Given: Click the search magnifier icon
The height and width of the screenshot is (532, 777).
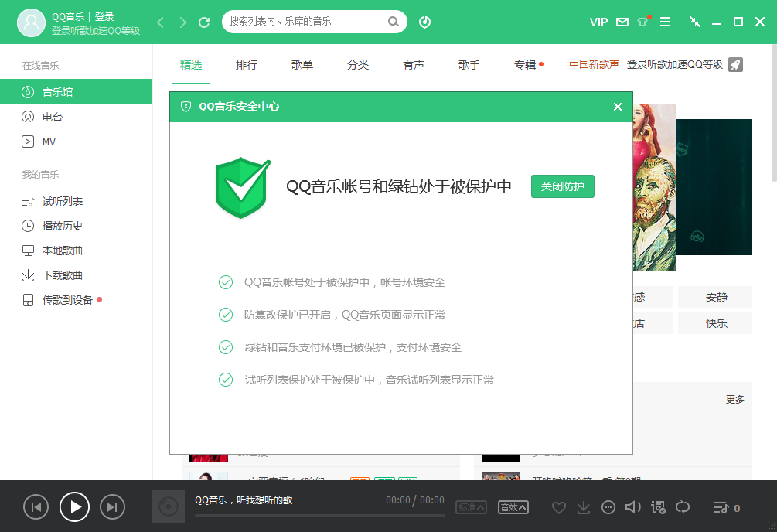Looking at the screenshot, I should tap(393, 22).
